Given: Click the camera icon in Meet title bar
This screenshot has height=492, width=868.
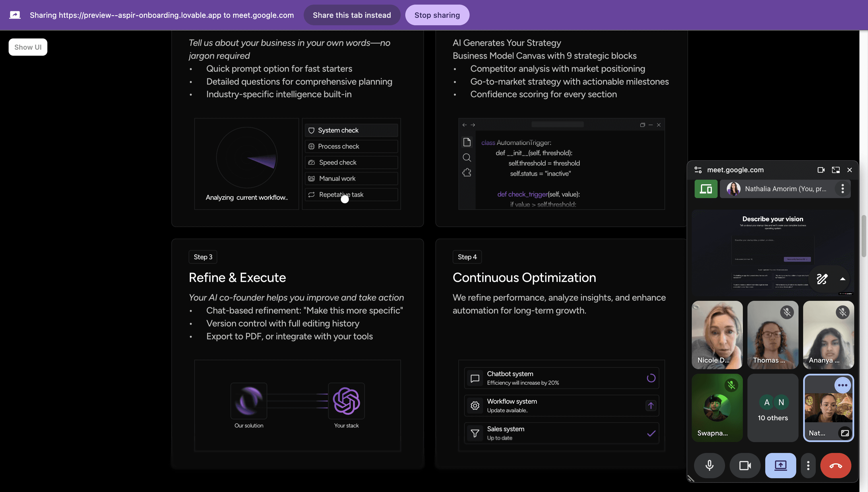Looking at the screenshot, I should click(x=821, y=170).
